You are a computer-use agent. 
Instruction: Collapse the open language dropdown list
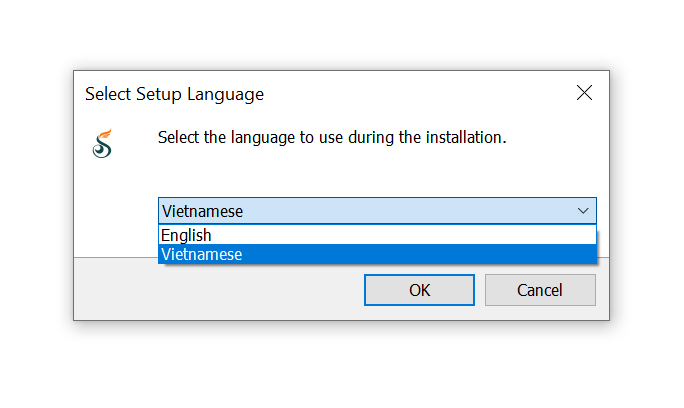click(583, 211)
